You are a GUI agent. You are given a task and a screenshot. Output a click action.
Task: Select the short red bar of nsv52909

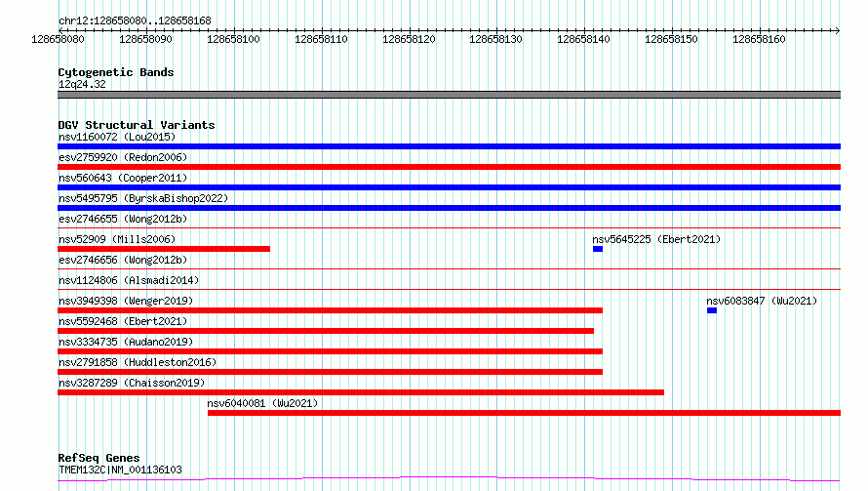point(164,249)
